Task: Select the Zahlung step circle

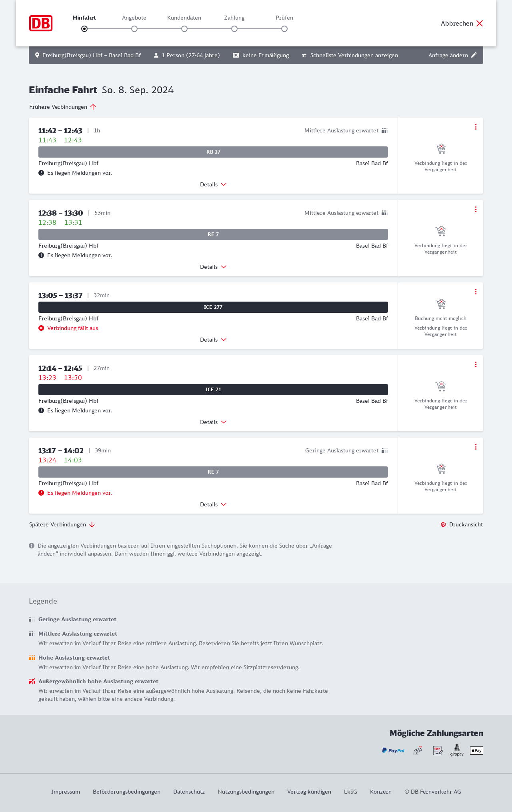Action: [x=234, y=29]
